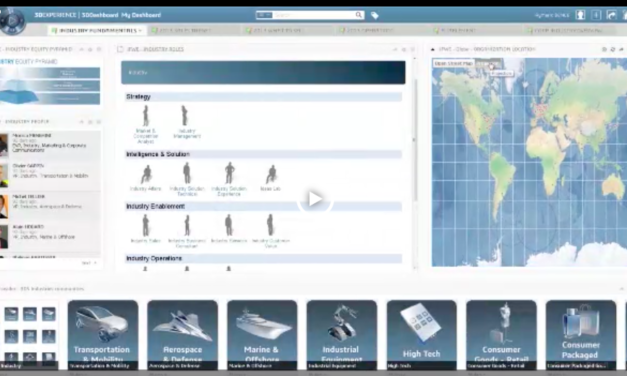Switch to the fifth dashboard tab
The image size is (627, 376).
tap(456, 30)
